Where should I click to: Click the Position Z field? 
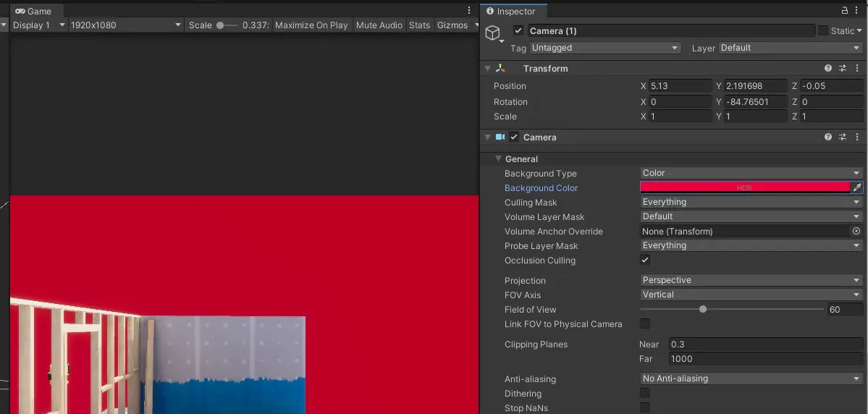pyautogui.click(x=831, y=86)
